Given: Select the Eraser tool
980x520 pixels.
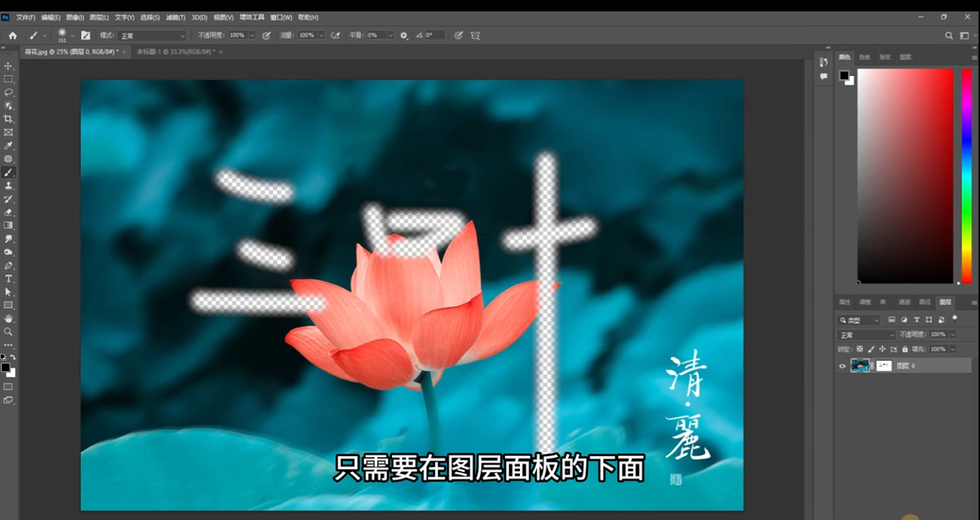Looking at the screenshot, I should [x=9, y=213].
